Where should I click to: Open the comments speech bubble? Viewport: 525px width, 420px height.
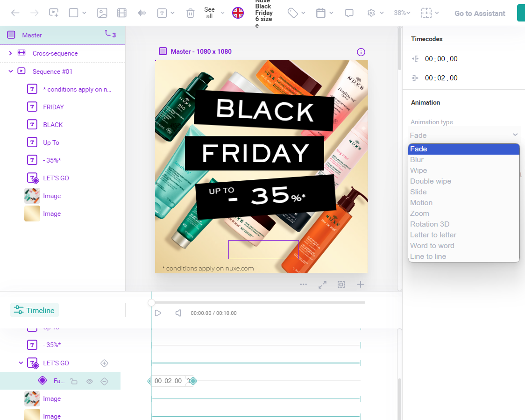tap(349, 13)
